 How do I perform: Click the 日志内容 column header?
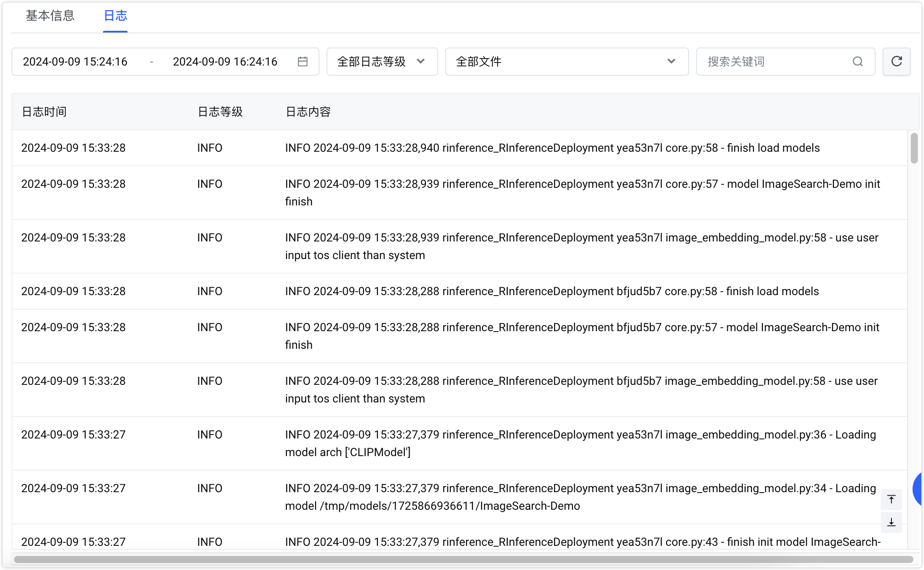(308, 112)
